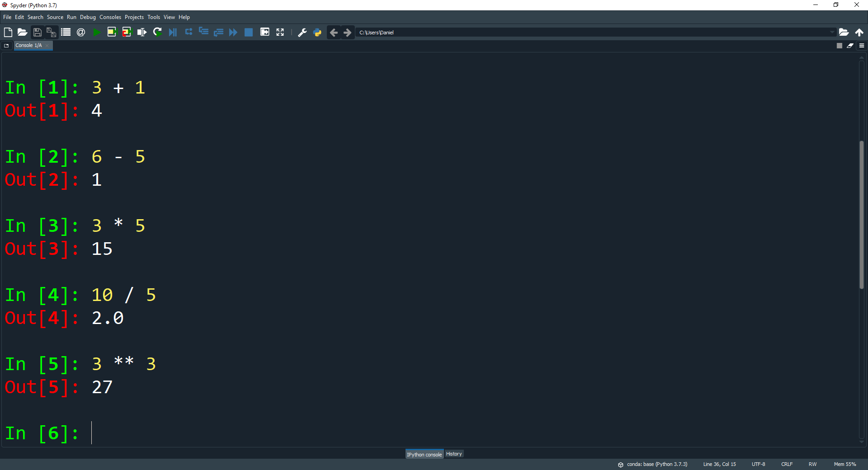Open the Edit menu

point(19,17)
